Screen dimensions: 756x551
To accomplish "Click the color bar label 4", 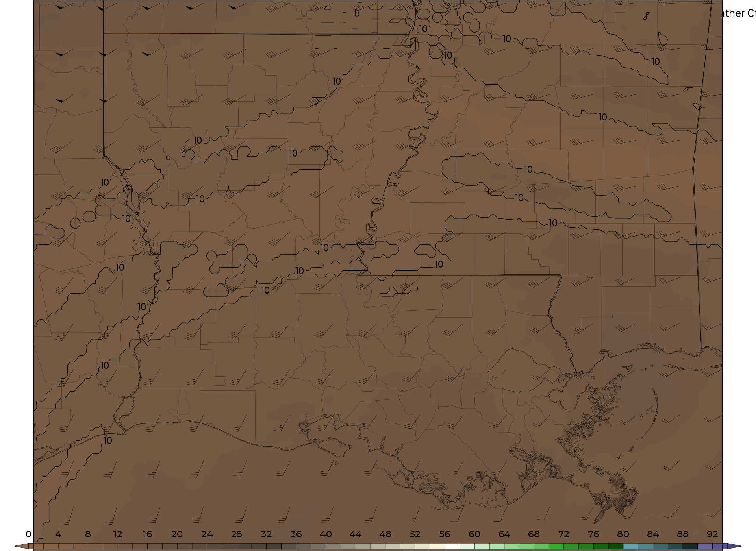I will coord(58,534).
